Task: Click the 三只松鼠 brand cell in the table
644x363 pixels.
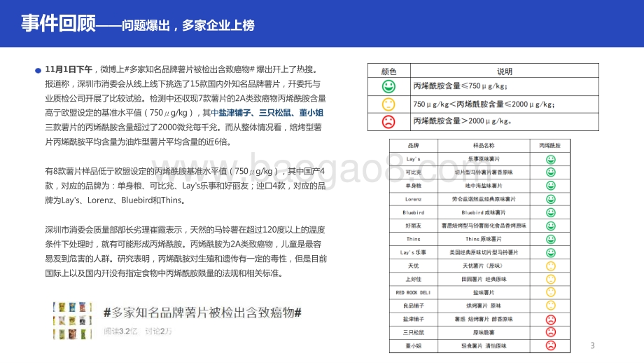Action: pyautogui.click(x=413, y=333)
